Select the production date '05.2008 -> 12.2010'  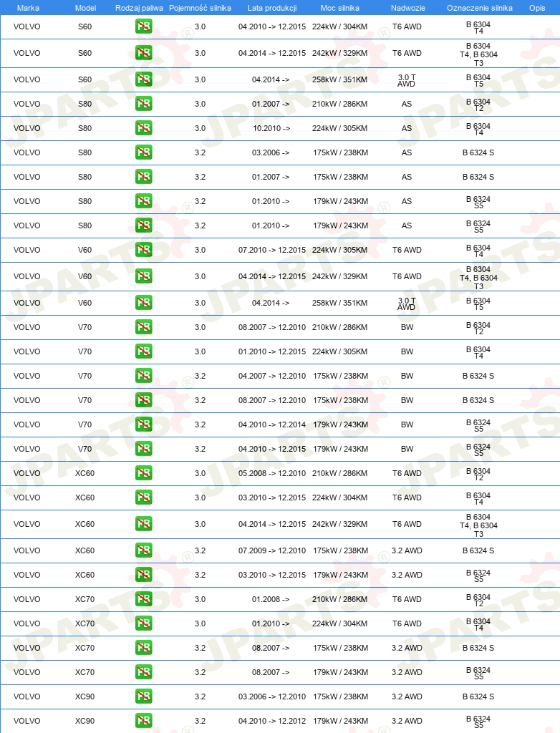272,473
